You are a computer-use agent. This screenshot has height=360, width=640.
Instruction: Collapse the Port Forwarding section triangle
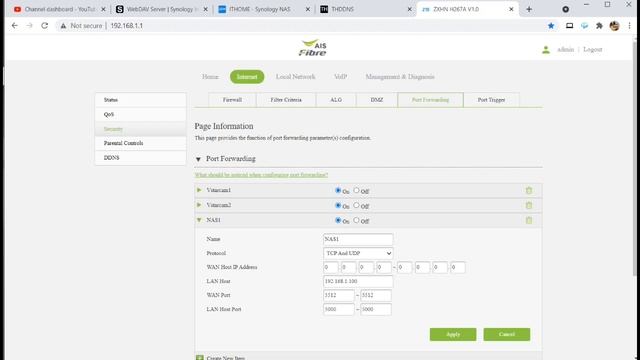click(198, 159)
